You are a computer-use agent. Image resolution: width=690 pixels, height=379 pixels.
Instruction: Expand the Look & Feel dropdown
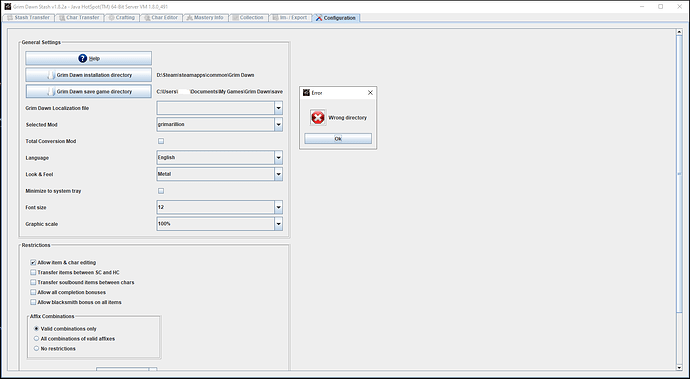click(x=278, y=174)
